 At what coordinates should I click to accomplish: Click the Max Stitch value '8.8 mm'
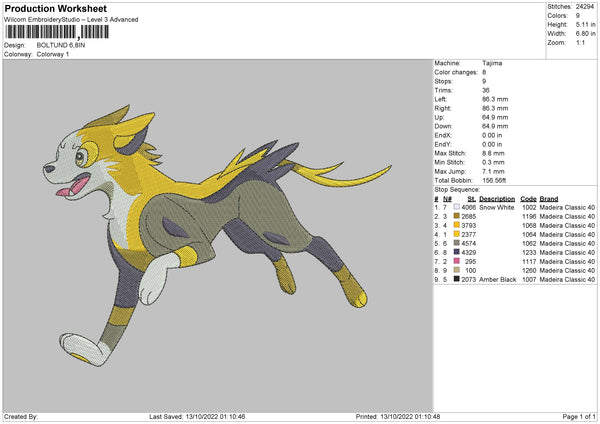493,153
